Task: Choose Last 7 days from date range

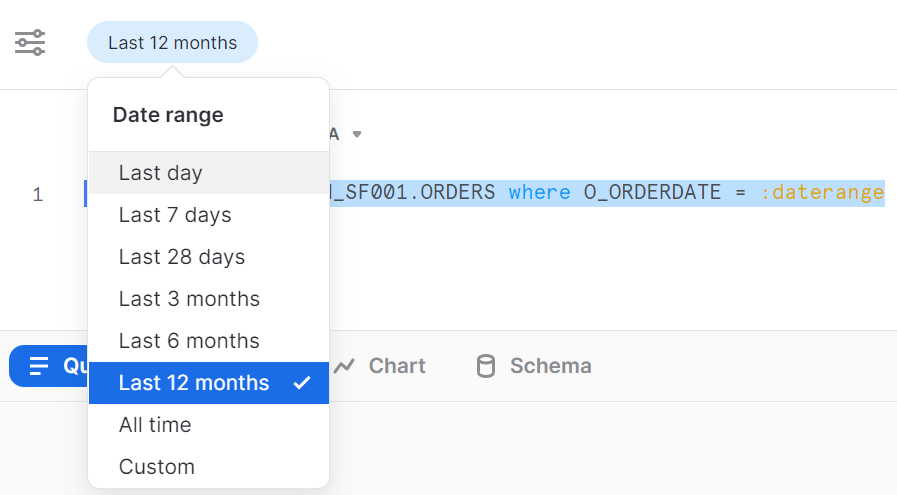Action: [175, 215]
